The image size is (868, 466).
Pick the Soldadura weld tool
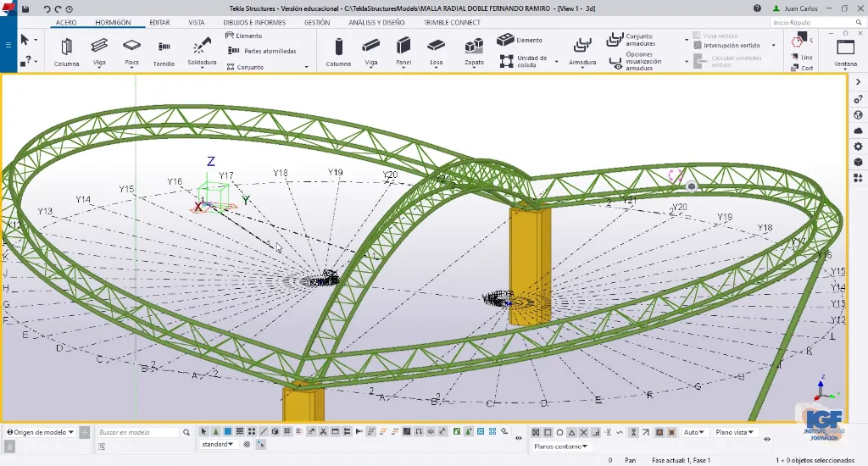coord(202,52)
